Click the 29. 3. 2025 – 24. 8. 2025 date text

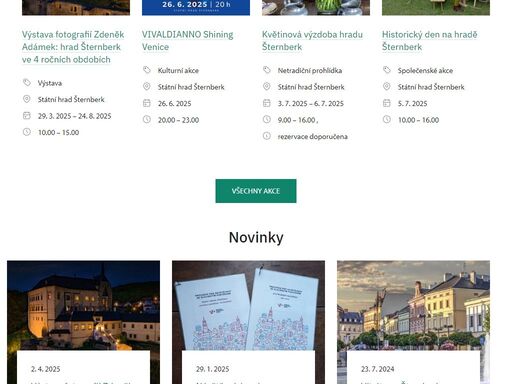75,116
